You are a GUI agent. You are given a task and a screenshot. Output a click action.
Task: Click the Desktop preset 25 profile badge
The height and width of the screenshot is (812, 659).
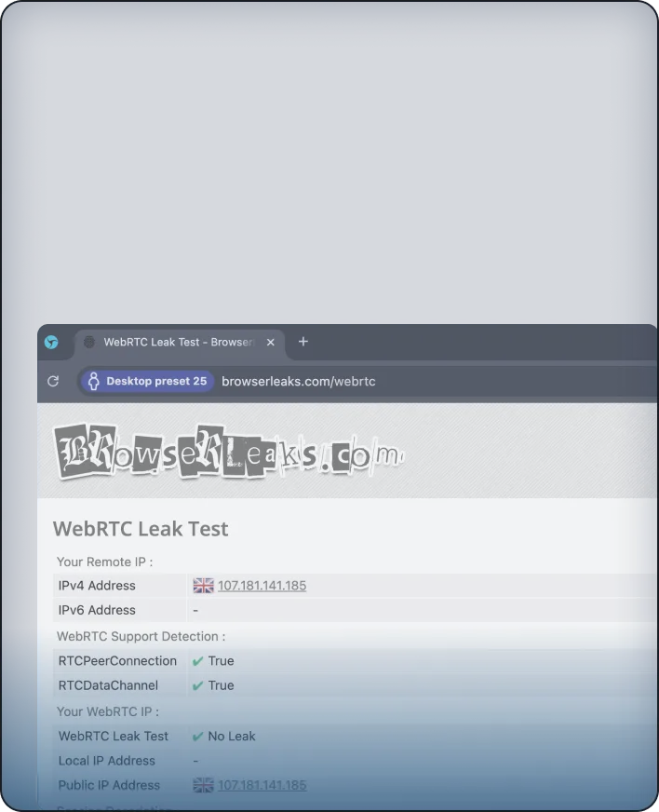click(148, 382)
